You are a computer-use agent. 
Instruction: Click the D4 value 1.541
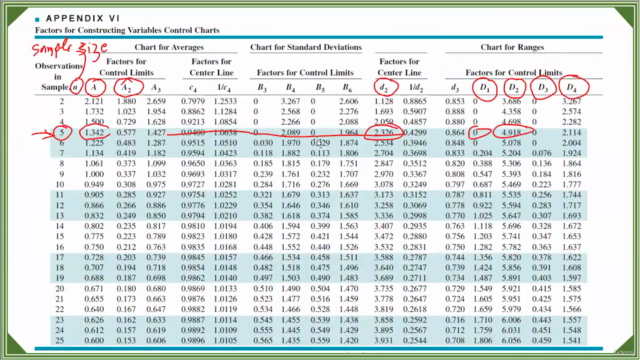click(x=571, y=341)
